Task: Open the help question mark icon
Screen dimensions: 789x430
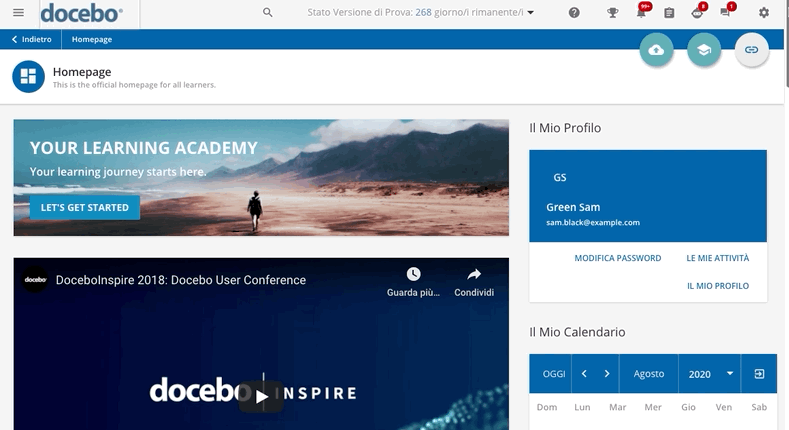Action: [574, 13]
